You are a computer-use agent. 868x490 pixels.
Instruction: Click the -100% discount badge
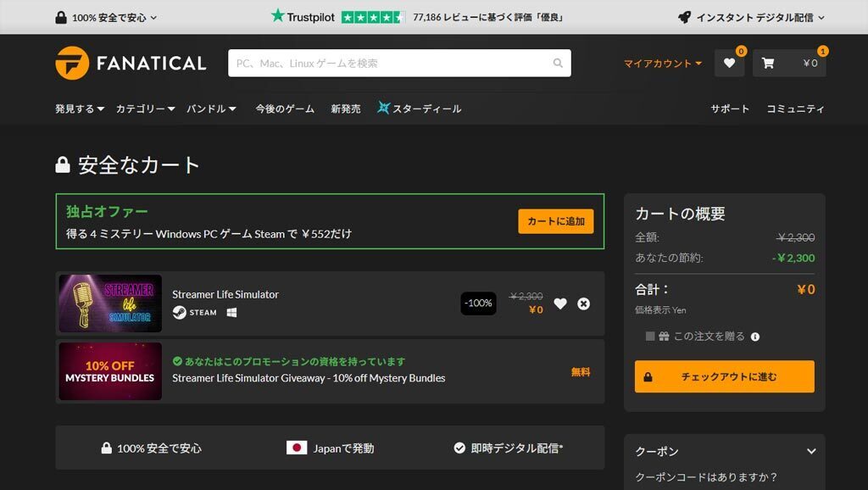tap(478, 303)
